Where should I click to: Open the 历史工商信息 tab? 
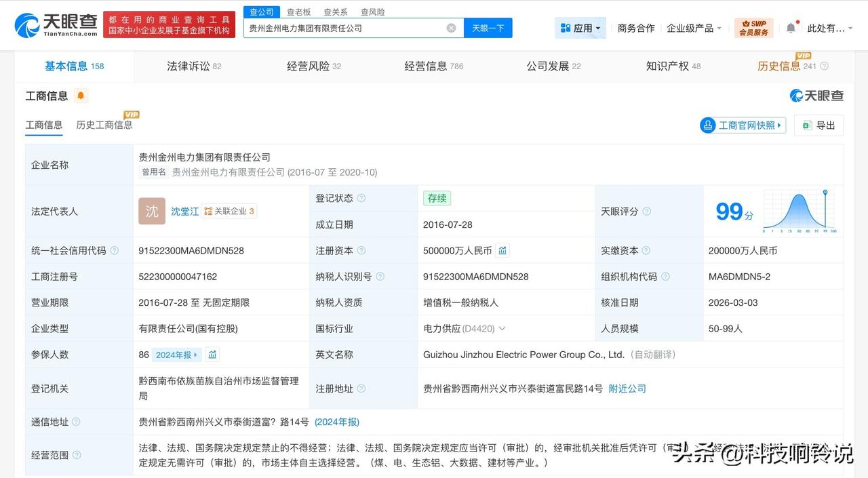[103, 125]
